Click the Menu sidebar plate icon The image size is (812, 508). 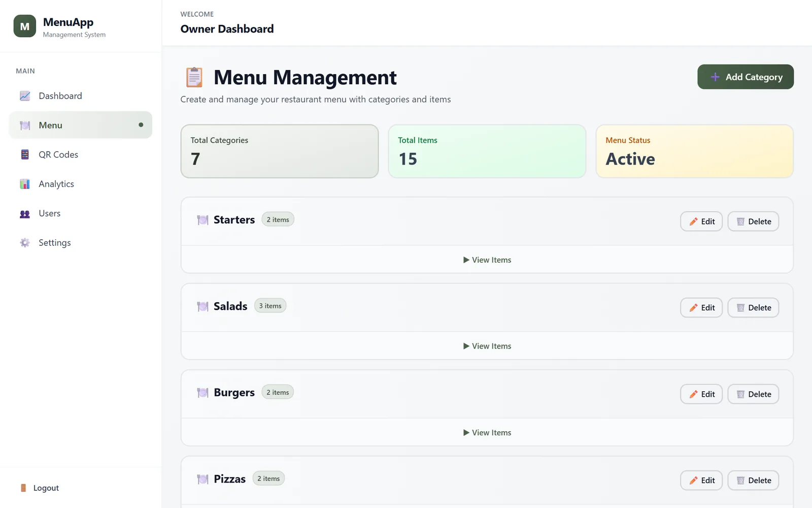[25, 125]
